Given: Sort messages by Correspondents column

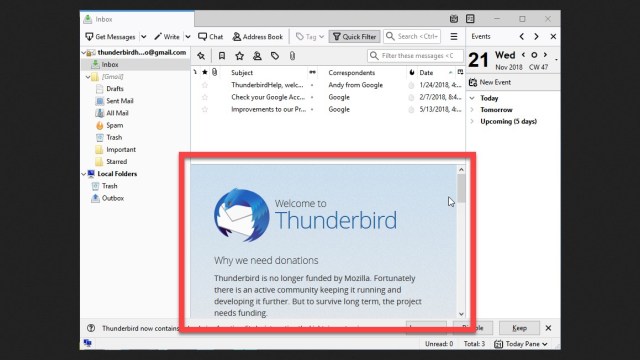Looking at the screenshot, I should (351, 73).
